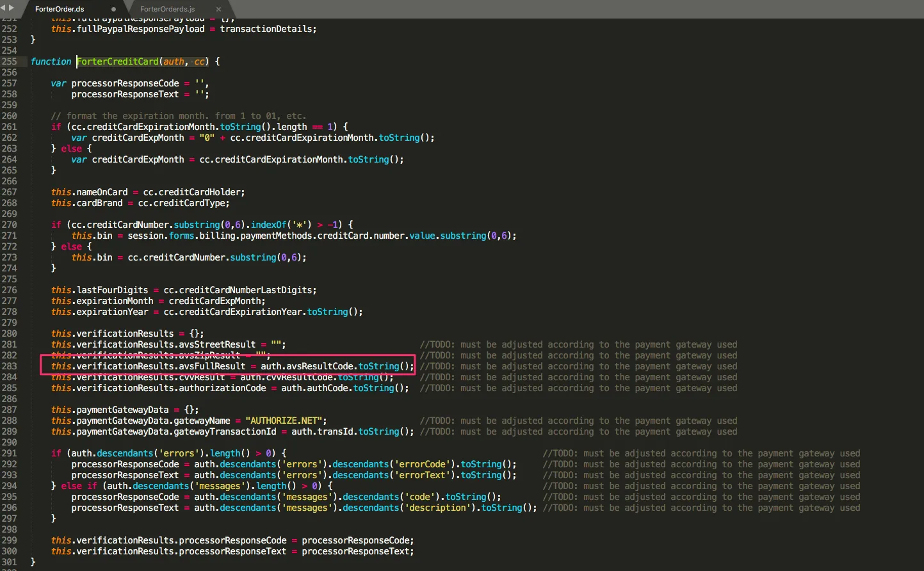Click the 'errorCode' string

tap(425, 464)
